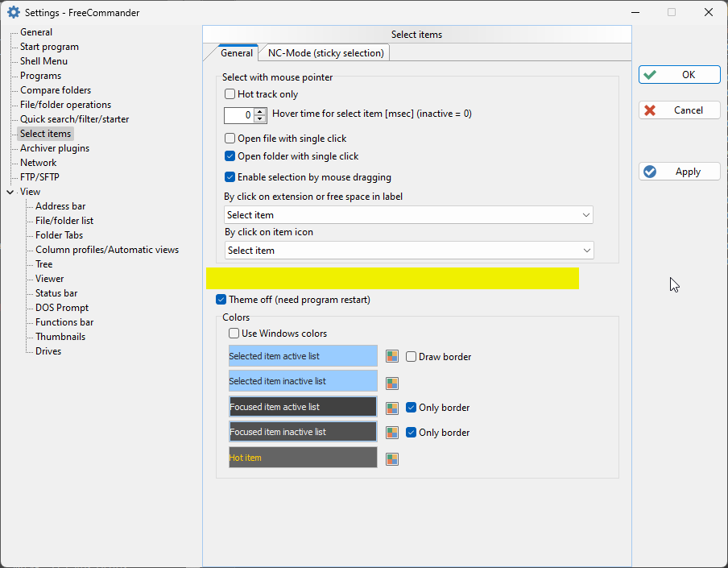728x568 pixels.
Task: Click the OK button
Action: [679, 75]
